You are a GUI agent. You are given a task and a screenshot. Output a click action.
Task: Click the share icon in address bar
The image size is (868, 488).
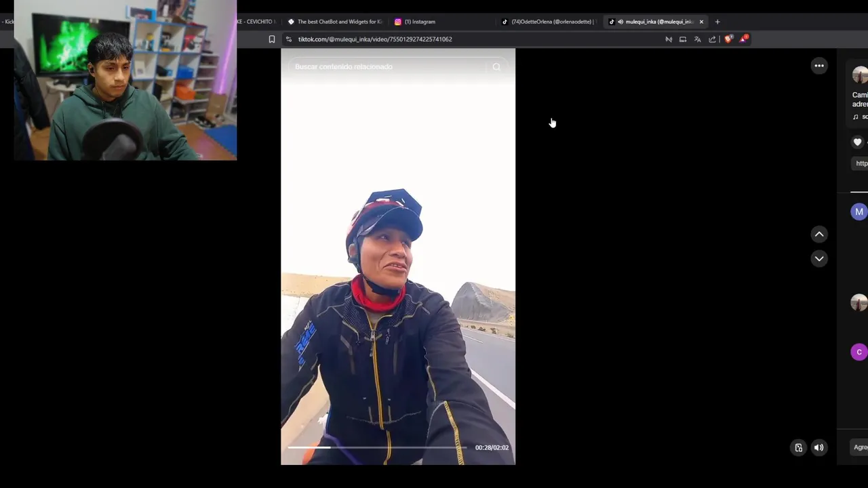(x=712, y=39)
